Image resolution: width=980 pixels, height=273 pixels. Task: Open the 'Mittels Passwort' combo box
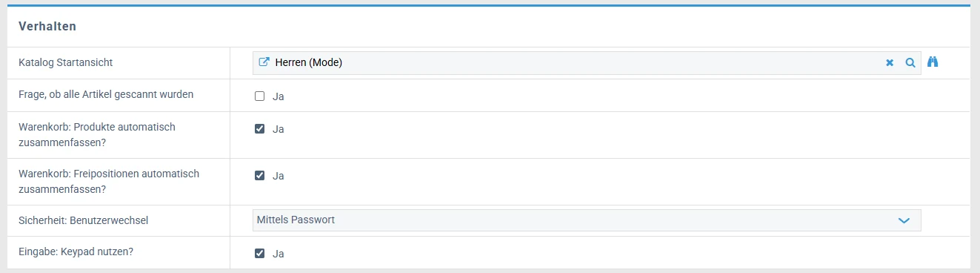[x=587, y=220]
